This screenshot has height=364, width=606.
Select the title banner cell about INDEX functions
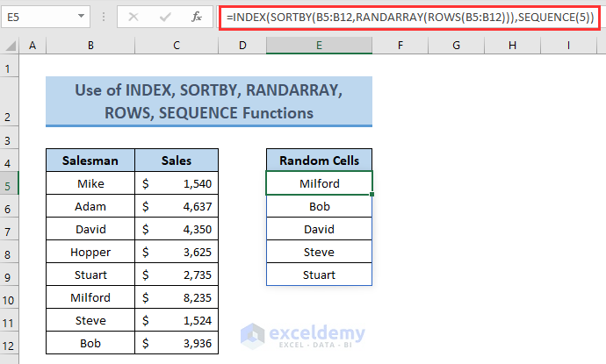click(x=209, y=102)
